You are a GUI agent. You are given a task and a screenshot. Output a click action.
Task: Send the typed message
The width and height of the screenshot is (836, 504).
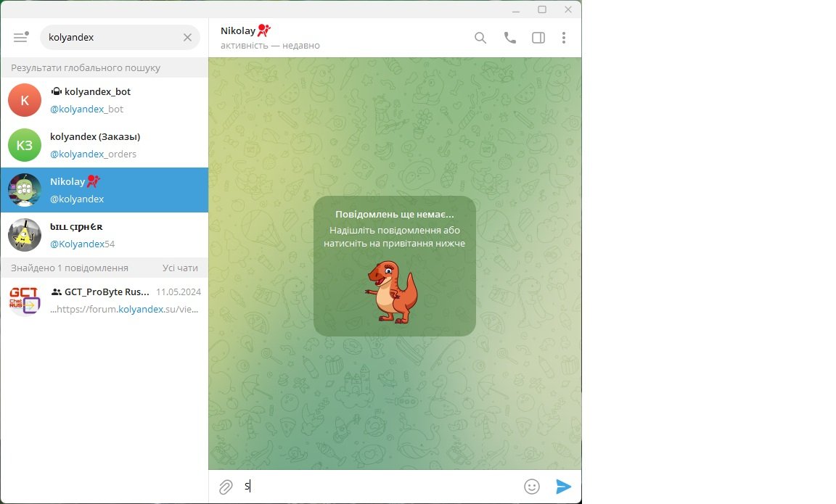pos(563,487)
